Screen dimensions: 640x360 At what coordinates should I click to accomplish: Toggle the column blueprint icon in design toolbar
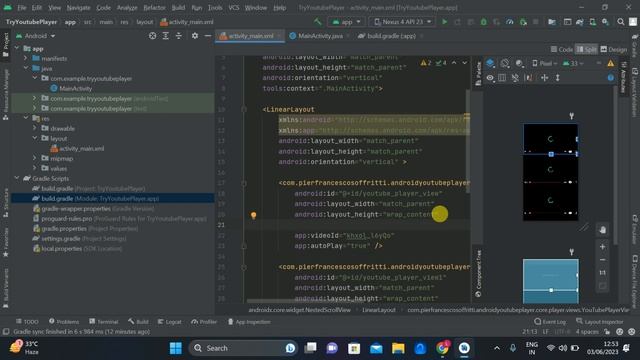(502, 78)
